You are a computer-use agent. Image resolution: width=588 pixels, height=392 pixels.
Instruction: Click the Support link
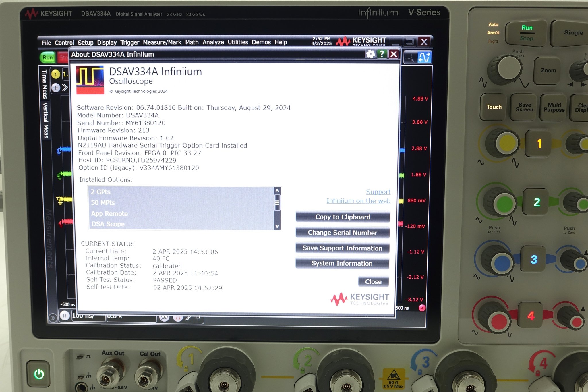378,192
